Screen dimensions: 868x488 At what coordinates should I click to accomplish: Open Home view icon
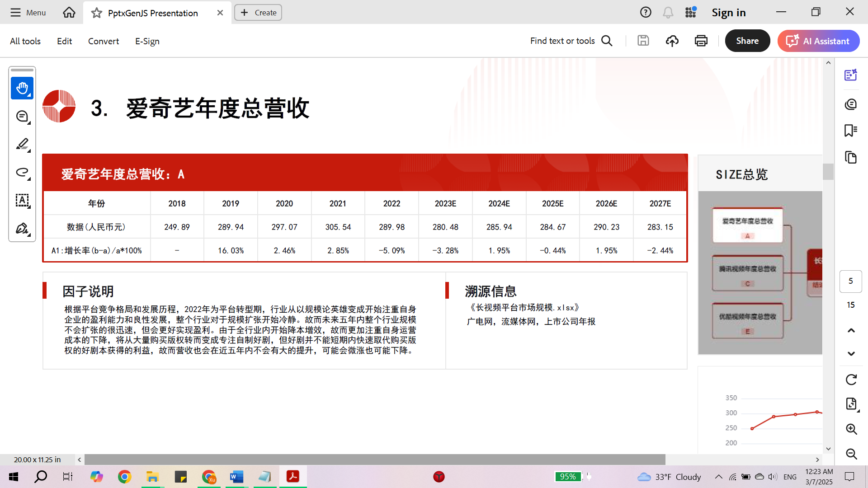tap(69, 13)
